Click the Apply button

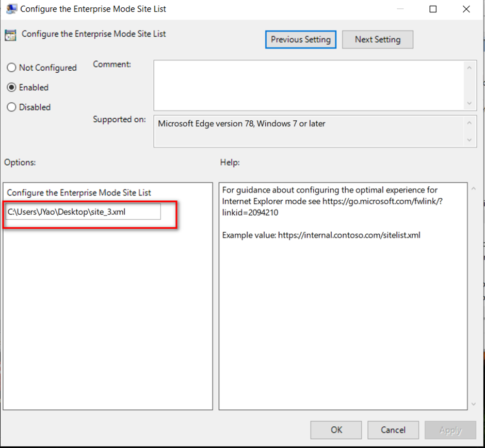(x=450, y=430)
